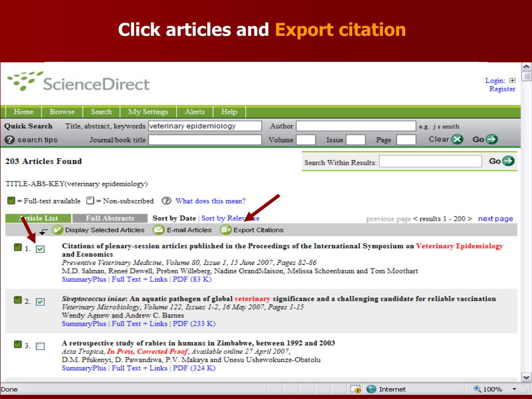Click the Author input field
Screen dimensions: 532x399
(x=356, y=126)
